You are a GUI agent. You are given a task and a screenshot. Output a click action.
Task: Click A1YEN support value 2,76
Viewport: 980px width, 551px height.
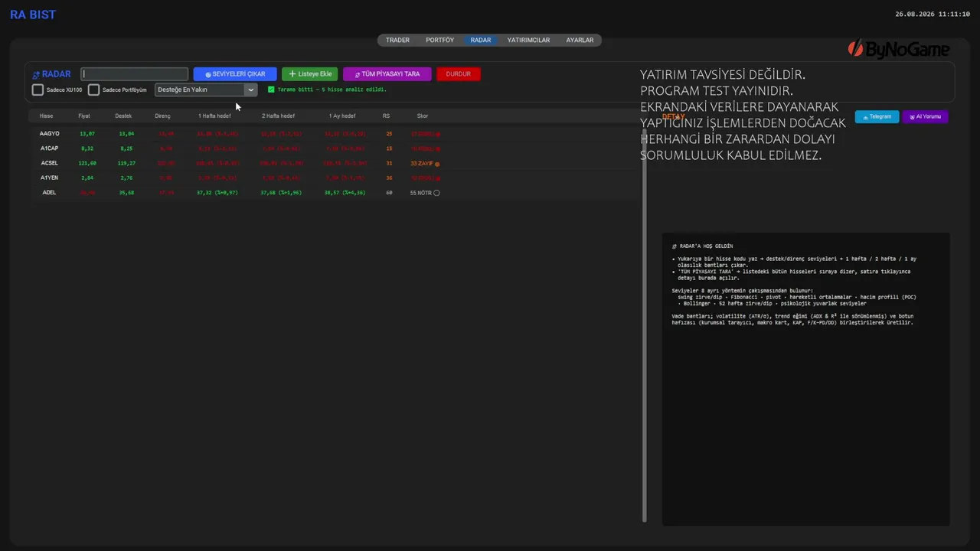click(126, 178)
